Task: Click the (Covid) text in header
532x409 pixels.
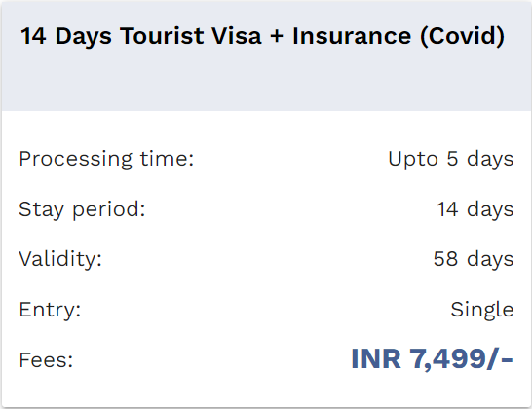Action: [462, 36]
